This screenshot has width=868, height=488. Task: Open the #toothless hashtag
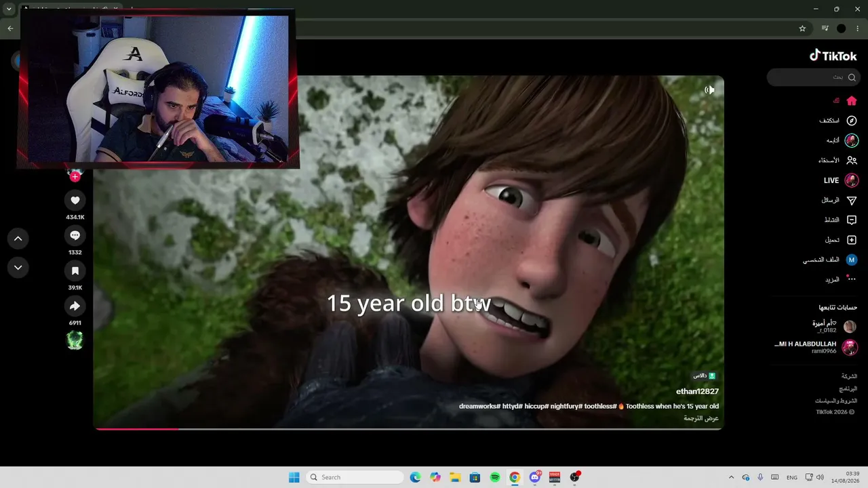(x=600, y=406)
